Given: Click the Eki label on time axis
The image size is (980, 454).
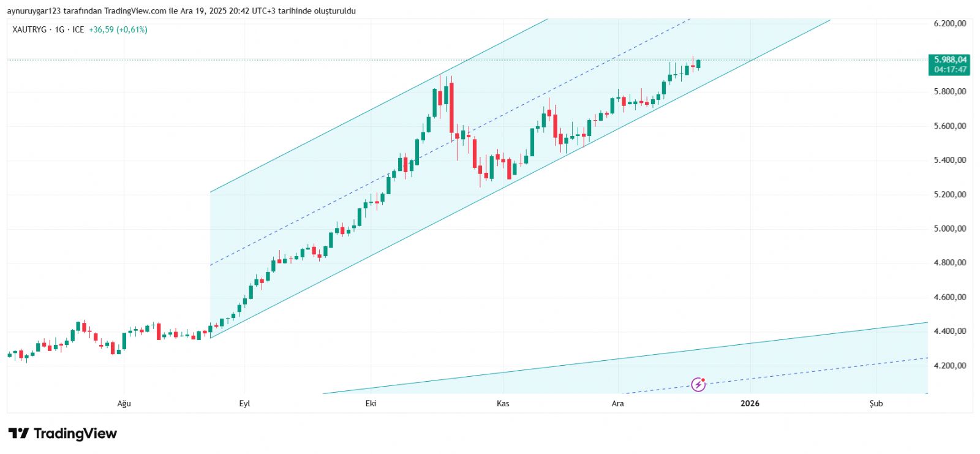Looking at the screenshot, I should point(371,403).
